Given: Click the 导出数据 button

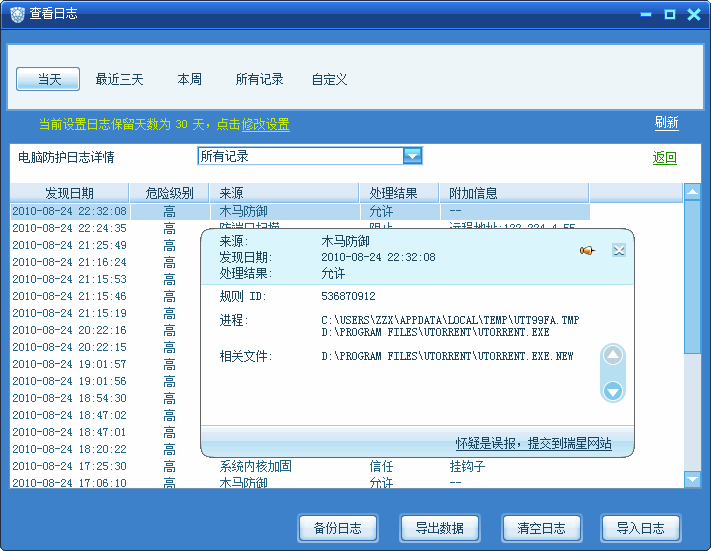Looking at the screenshot, I should click(439, 528).
